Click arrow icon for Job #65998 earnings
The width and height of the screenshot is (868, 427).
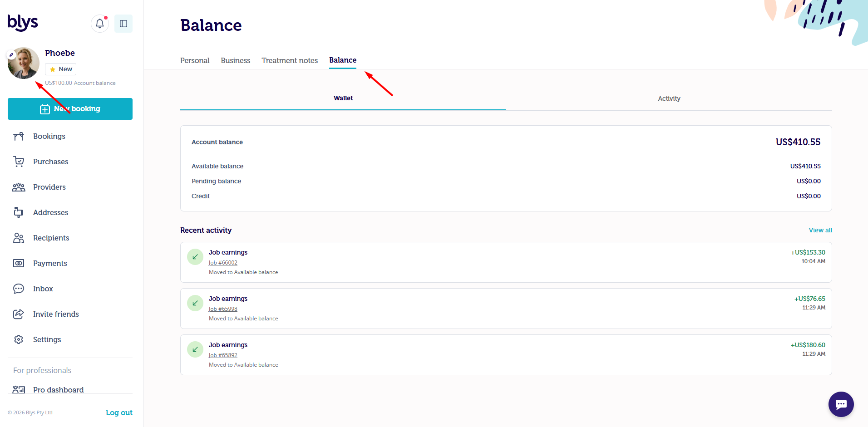coord(195,303)
